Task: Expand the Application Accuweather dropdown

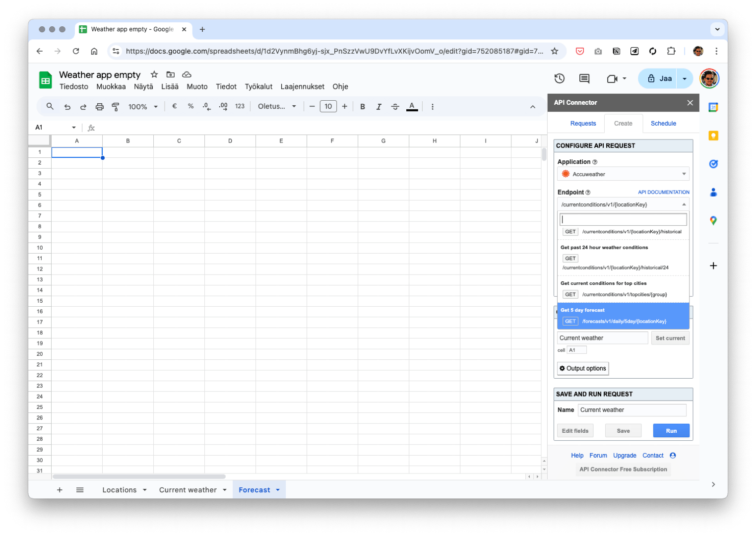Action: [x=623, y=174]
